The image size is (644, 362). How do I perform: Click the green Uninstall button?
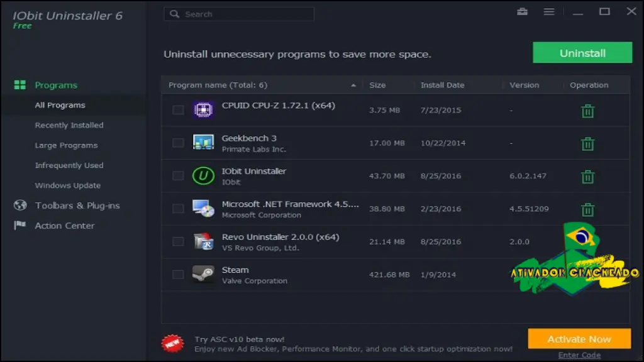tap(582, 53)
